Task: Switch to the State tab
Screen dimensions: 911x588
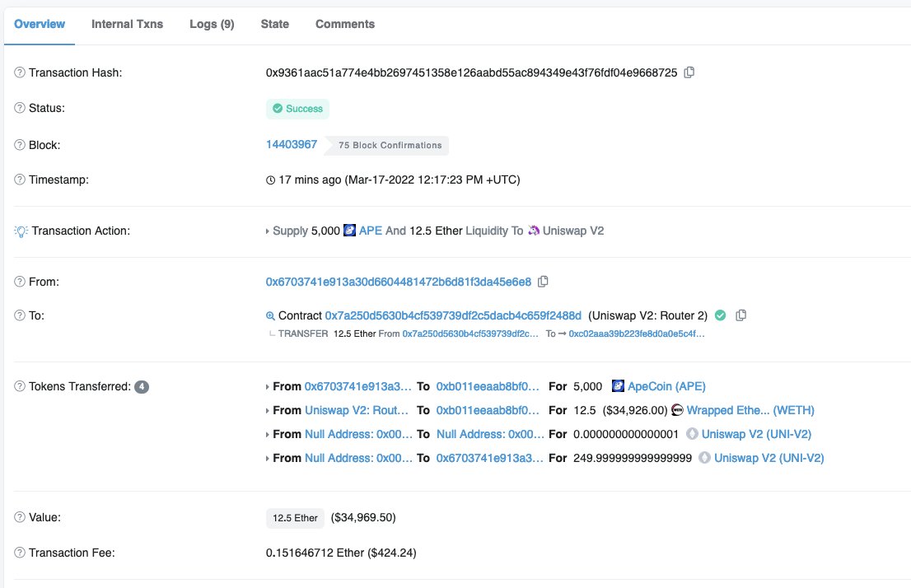Action: pos(275,24)
